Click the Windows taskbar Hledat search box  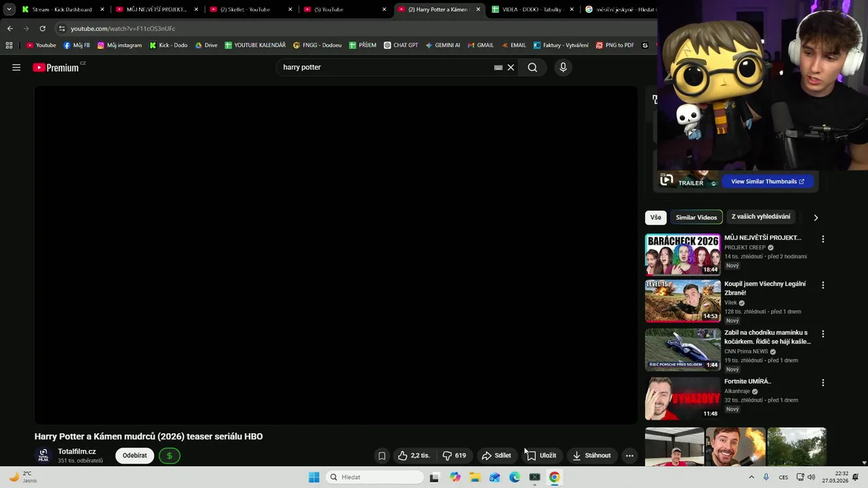(x=373, y=477)
